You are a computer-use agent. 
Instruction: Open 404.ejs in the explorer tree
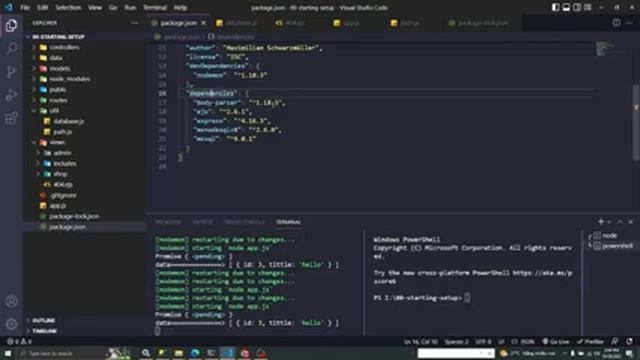(x=63, y=184)
